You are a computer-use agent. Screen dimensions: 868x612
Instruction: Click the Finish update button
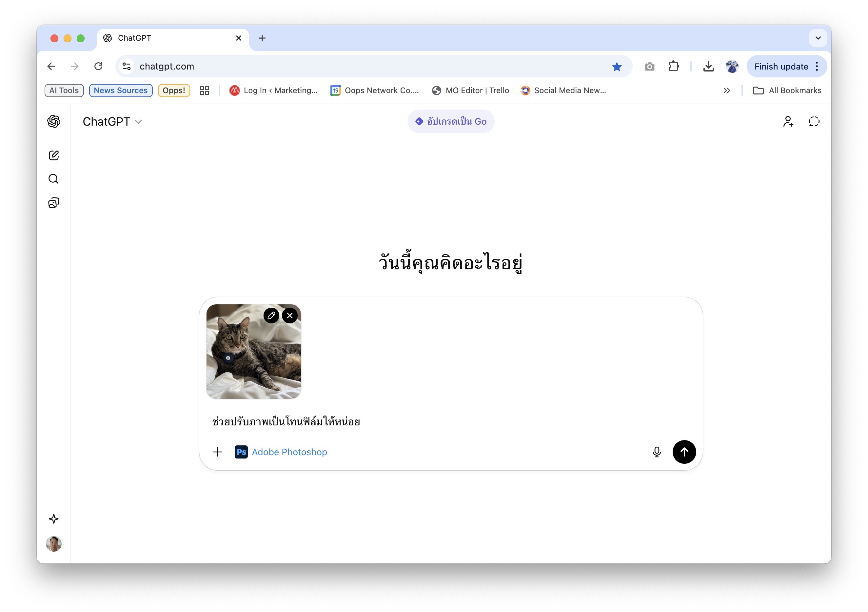[x=781, y=67]
